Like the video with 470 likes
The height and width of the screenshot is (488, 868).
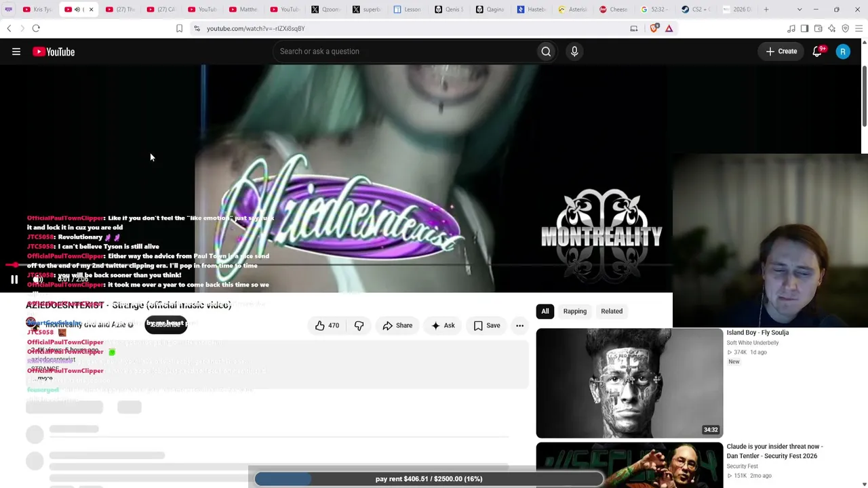(x=327, y=325)
